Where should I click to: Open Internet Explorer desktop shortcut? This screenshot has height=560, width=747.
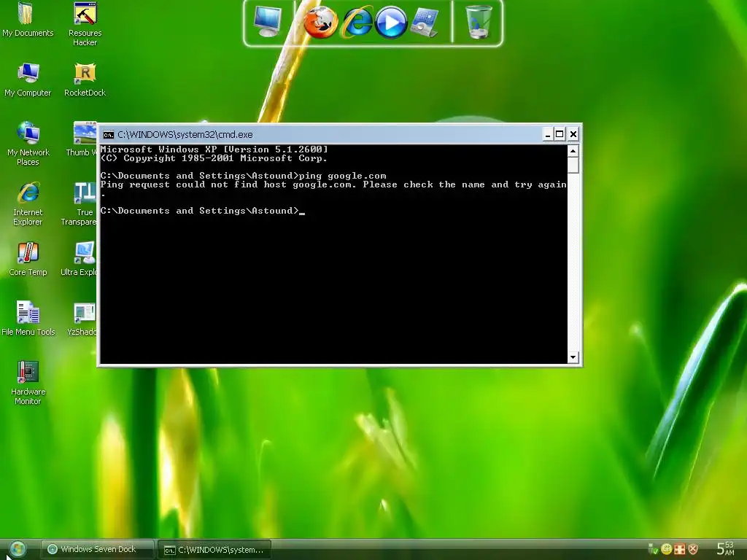pos(28,203)
